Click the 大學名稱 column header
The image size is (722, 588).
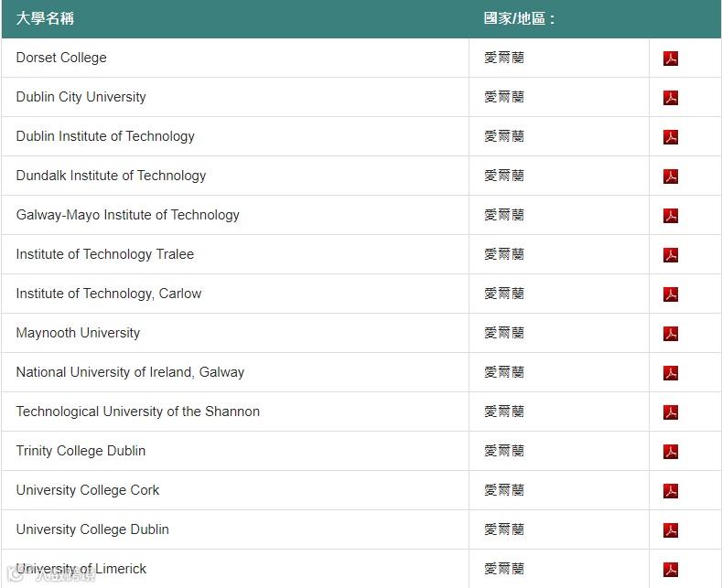tap(45, 18)
